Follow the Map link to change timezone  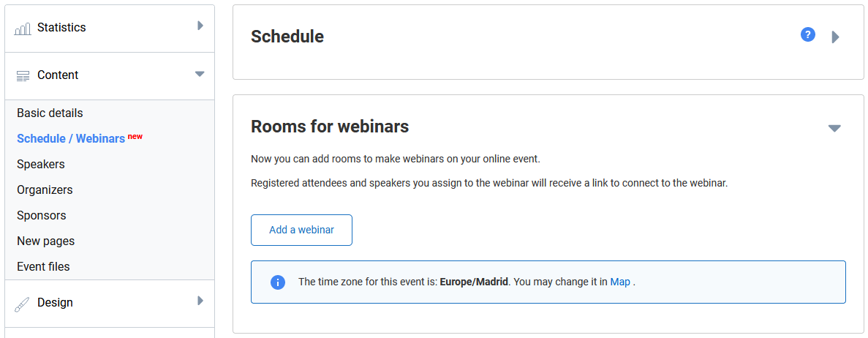[x=620, y=282]
